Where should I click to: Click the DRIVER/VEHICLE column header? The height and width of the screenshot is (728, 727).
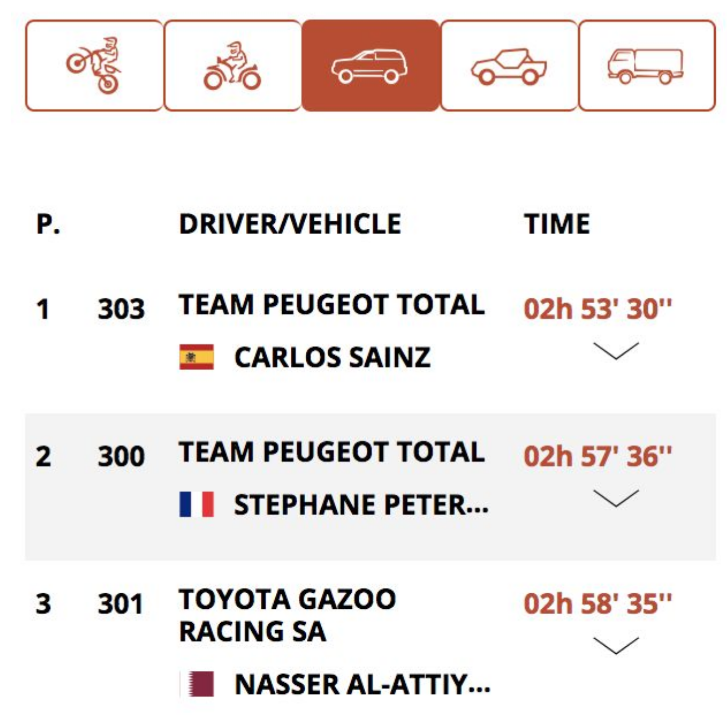290,224
